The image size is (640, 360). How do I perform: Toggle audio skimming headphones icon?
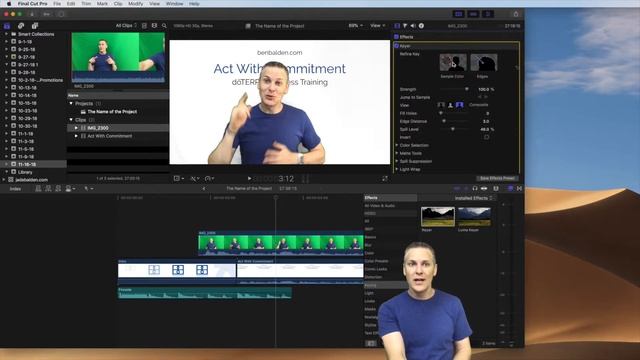475,189
